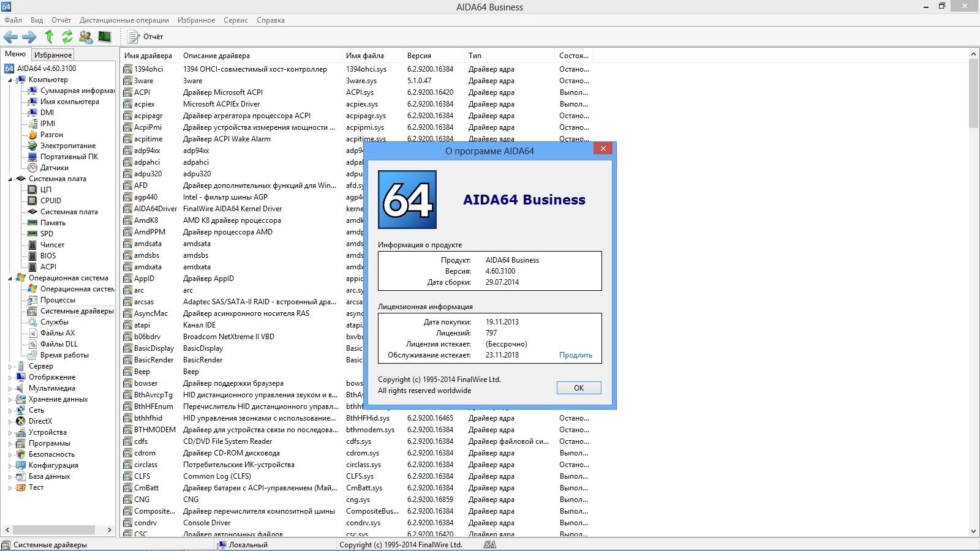The height and width of the screenshot is (551, 980).
Task: Select the Системные драйверы tree item
Action: [77, 311]
